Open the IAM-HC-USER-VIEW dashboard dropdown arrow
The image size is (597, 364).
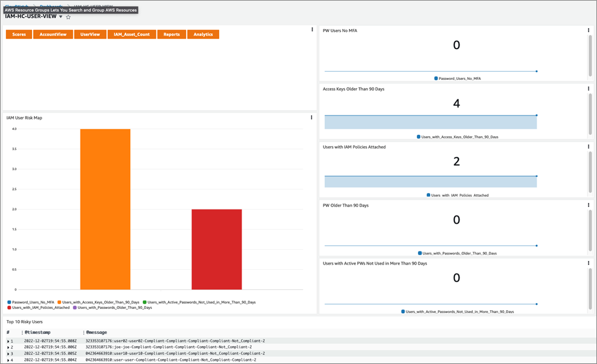click(60, 17)
